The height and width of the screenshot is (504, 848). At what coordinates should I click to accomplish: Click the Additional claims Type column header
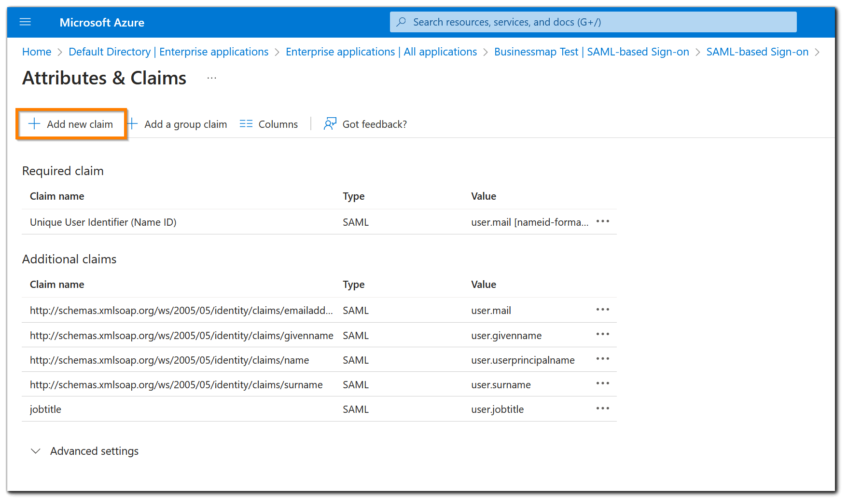354,285
